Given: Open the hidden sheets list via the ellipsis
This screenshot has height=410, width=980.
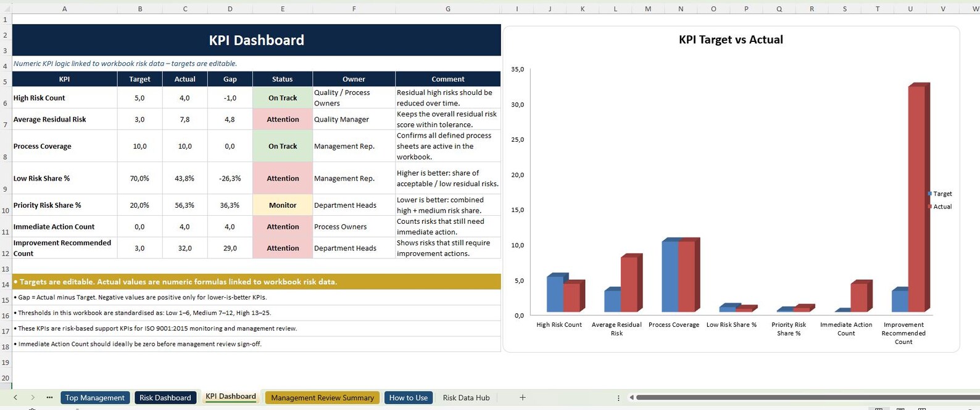Looking at the screenshot, I should click(49, 398).
